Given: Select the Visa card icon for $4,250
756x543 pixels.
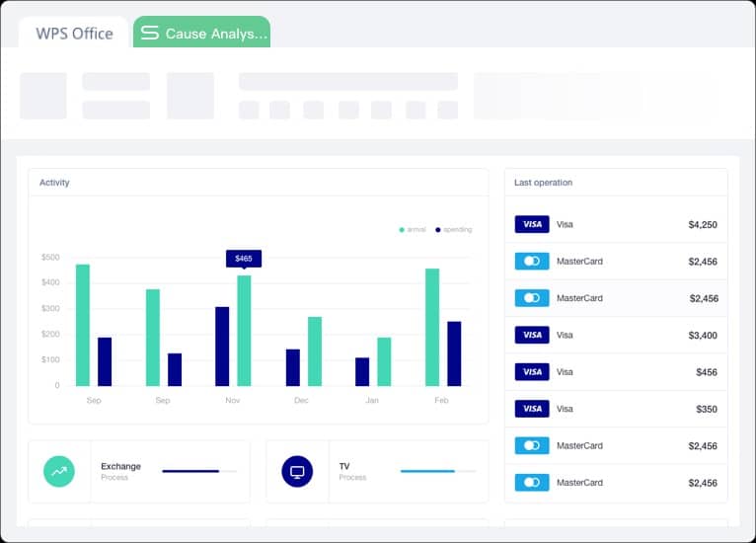Looking at the screenshot, I should tap(532, 224).
